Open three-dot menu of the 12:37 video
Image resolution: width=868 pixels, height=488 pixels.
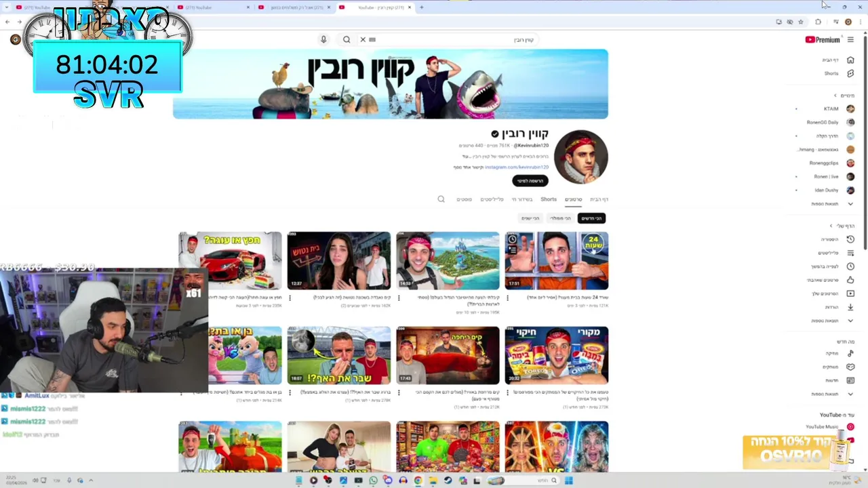[x=290, y=298]
